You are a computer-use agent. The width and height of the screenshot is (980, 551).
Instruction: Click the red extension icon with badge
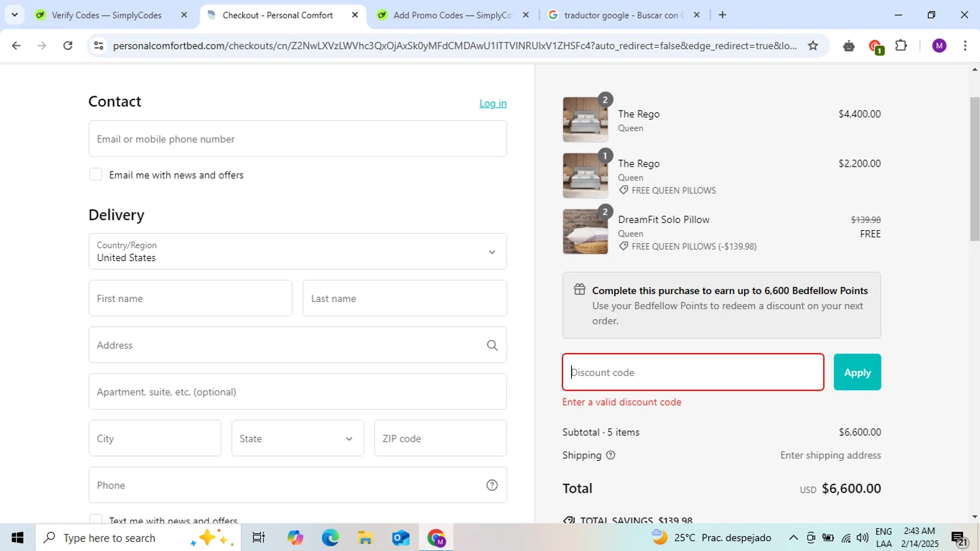coord(875,46)
